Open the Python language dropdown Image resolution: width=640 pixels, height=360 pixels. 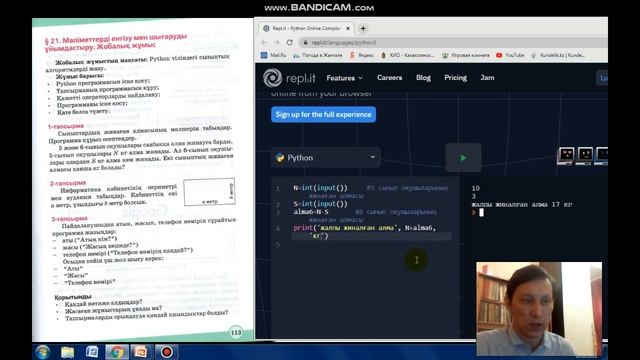[326, 158]
